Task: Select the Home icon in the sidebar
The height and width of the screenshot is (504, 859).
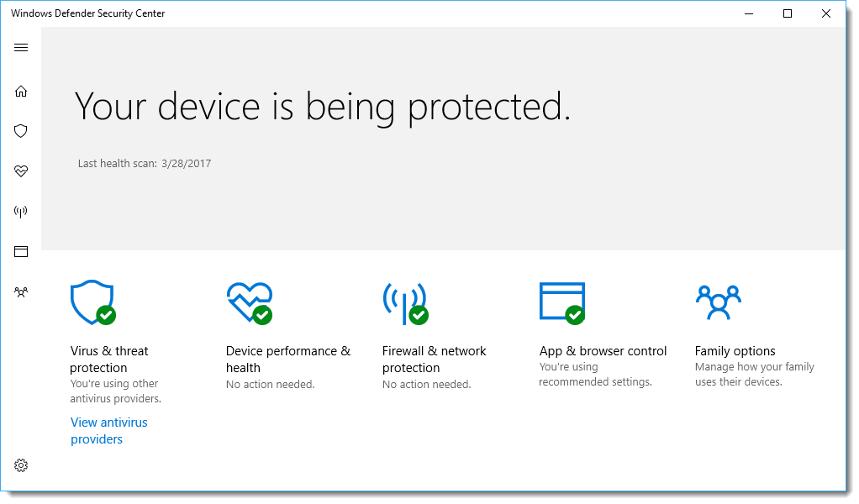Action: tap(20, 91)
